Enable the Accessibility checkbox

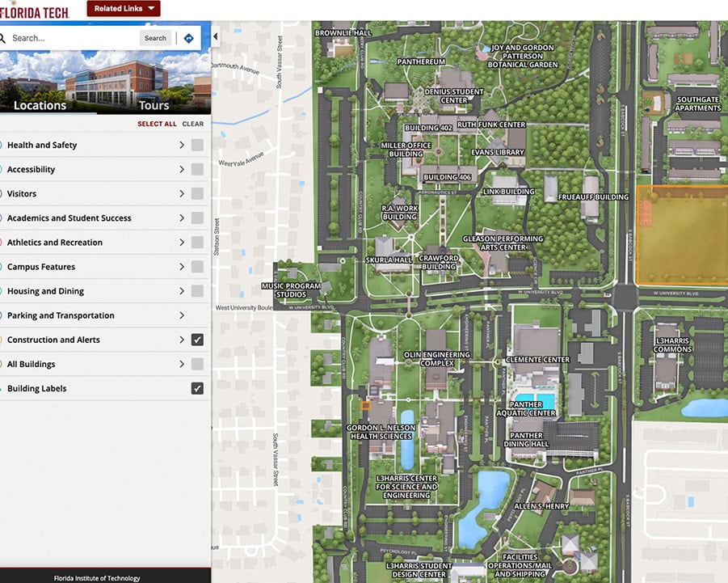(x=197, y=169)
